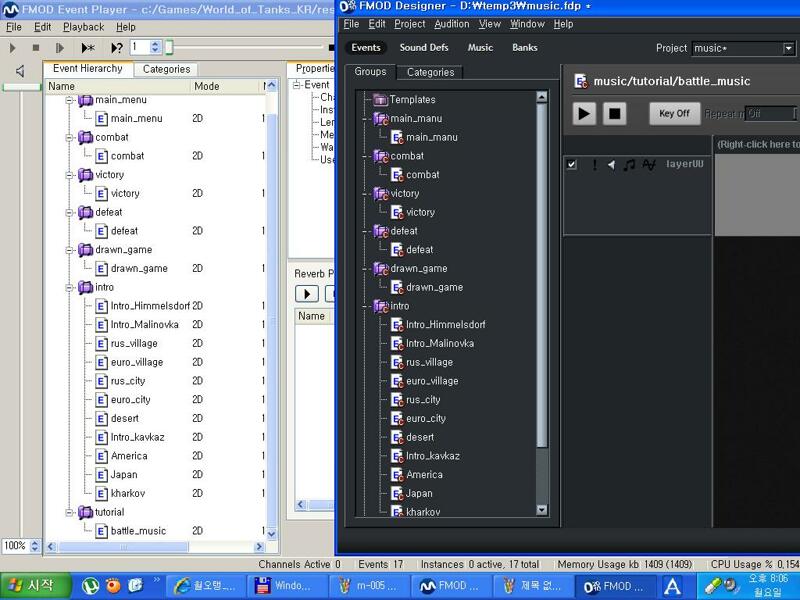This screenshot has height=600, width=800.
Task: Play the event in FMOD Event Player toolbar
Action: click(x=12, y=48)
